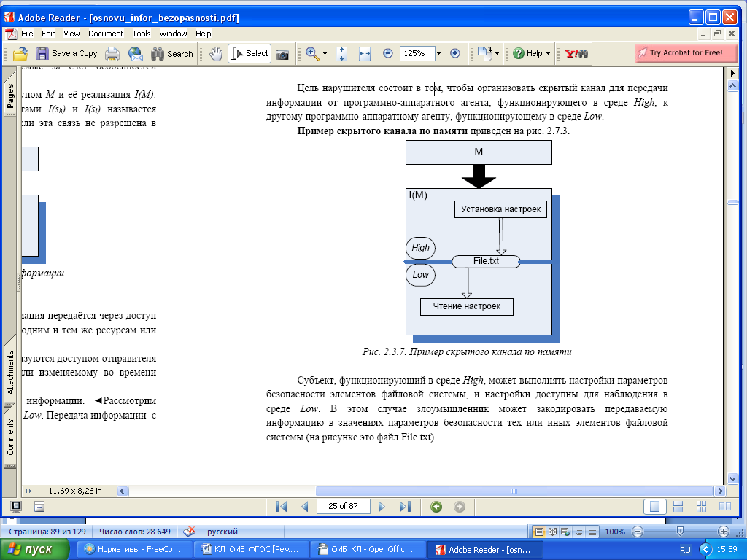
Task: Go to Next Page arrow
Action: [381, 507]
